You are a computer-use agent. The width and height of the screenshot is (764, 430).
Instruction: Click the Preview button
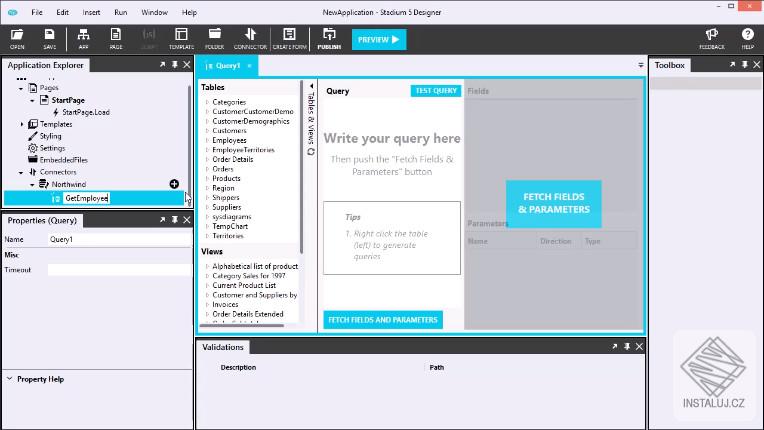[379, 39]
